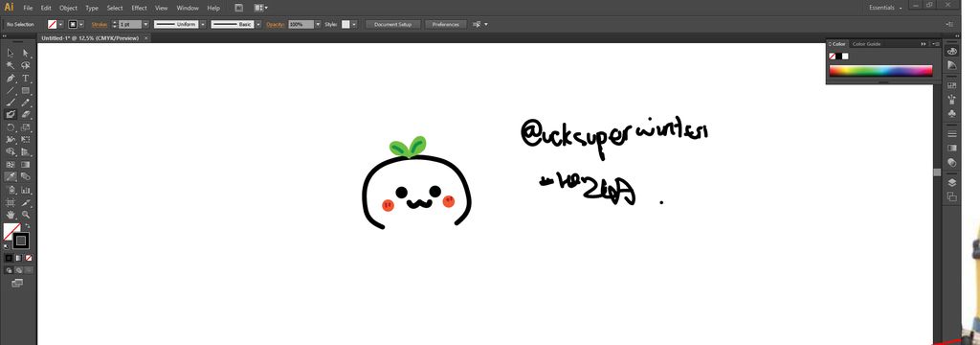This screenshot has height=345, width=980.
Task: Select the Paintbrush tool
Action: 11,102
